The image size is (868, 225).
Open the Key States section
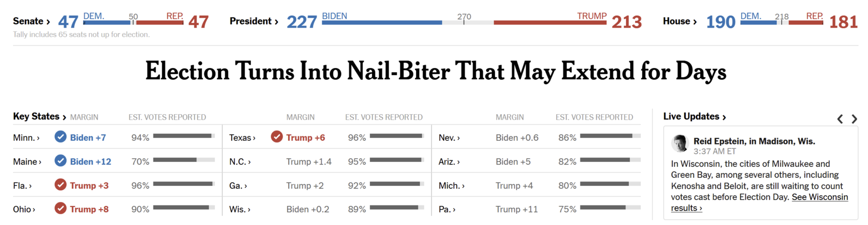tap(40, 116)
